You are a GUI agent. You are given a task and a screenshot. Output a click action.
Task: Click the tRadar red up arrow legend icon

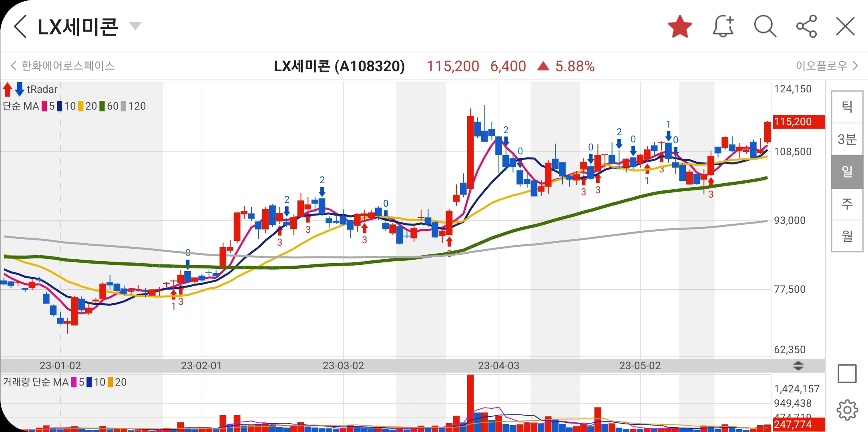(x=7, y=89)
